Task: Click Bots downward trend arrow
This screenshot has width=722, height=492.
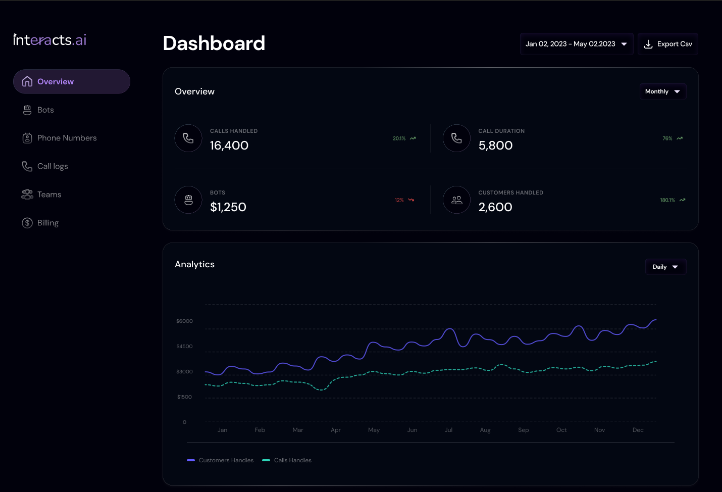Action: (x=411, y=200)
